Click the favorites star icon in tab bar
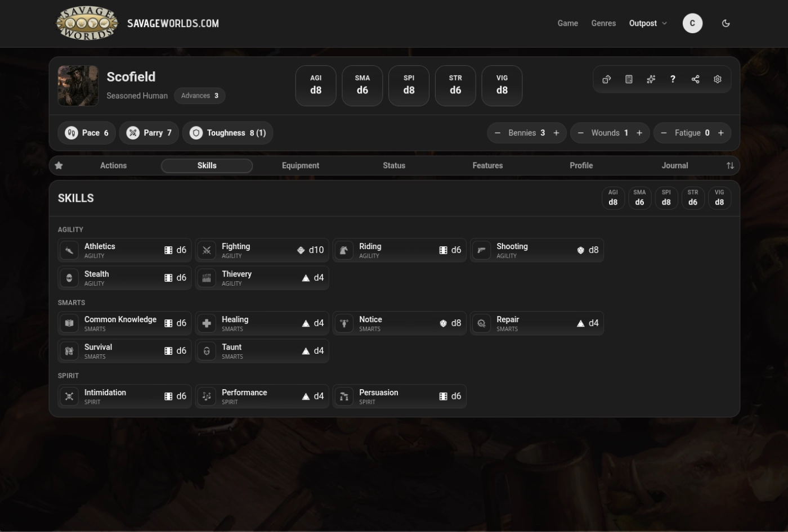This screenshot has width=788, height=532. pyautogui.click(x=59, y=165)
